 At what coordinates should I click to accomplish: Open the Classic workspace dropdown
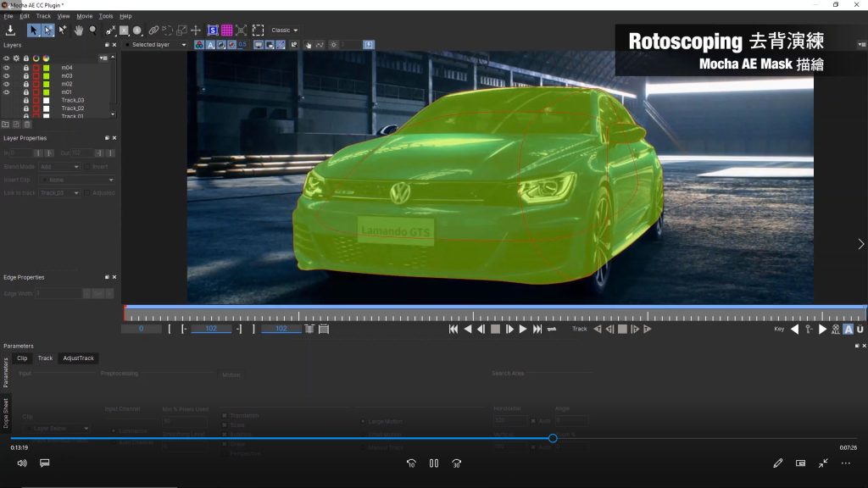[x=285, y=30]
